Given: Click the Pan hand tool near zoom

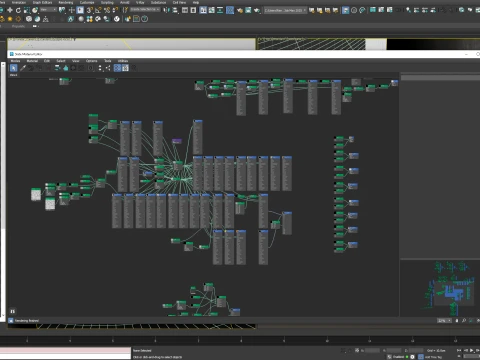Looking at the screenshot, I should coord(457,320).
